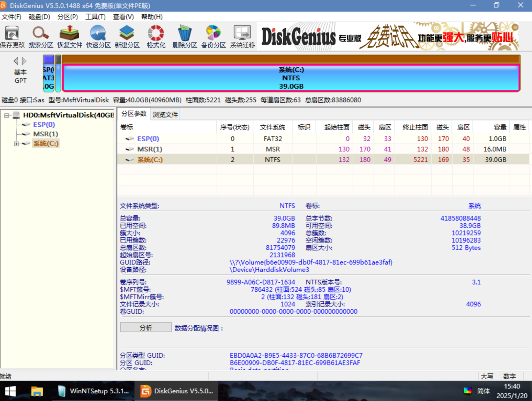Select the ESP partition block in disk map
The height and width of the screenshot is (401, 532).
[48, 73]
